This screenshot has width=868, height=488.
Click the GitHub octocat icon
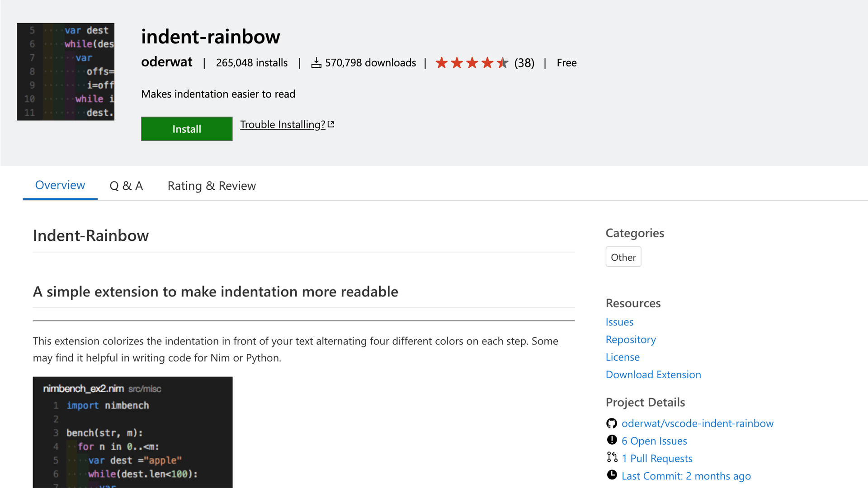coord(612,423)
